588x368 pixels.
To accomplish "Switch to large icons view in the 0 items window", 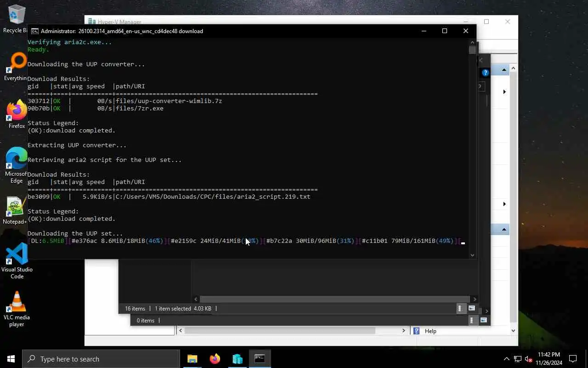I will [x=484, y=320].
